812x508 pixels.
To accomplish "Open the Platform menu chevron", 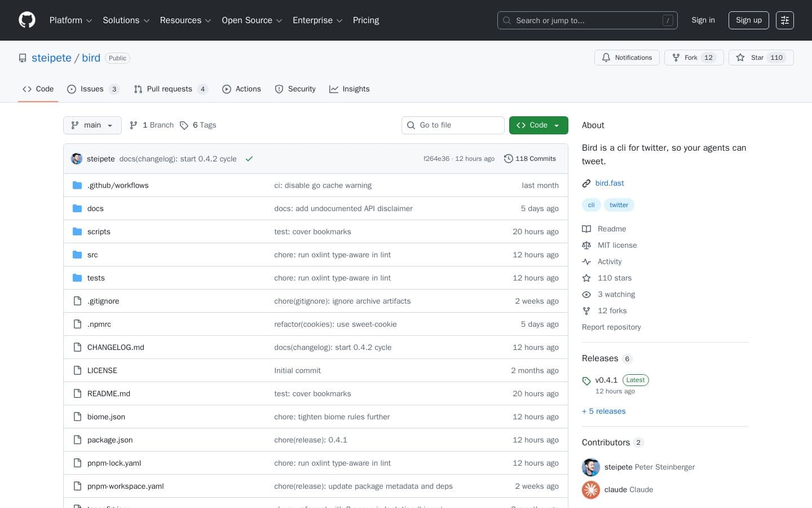I will tap(89, 20).
